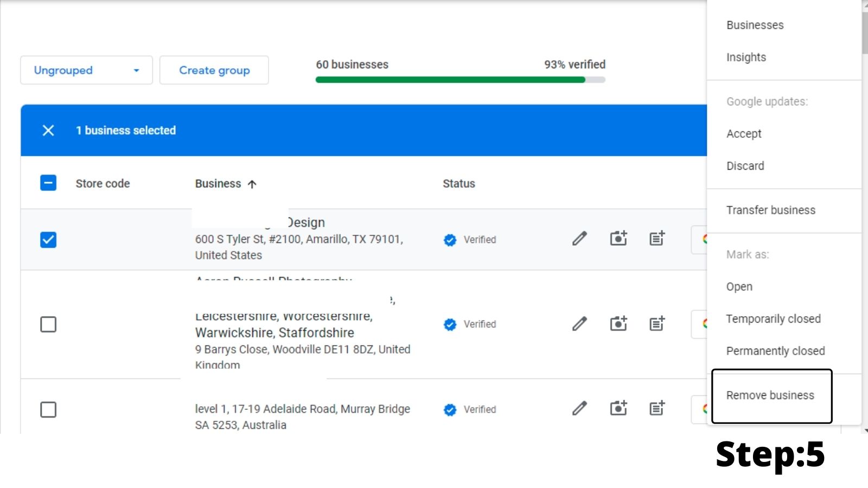
Task: Open the Ungrouped dropdown
Action: point(86,70)
